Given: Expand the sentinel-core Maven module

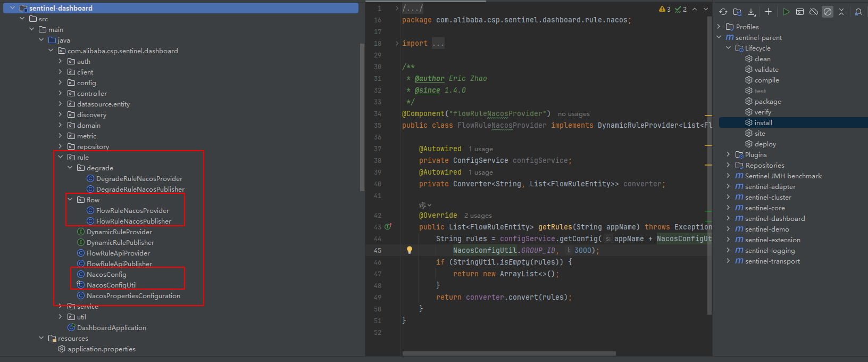Looking at the screenshot, I should click(729, 208).
